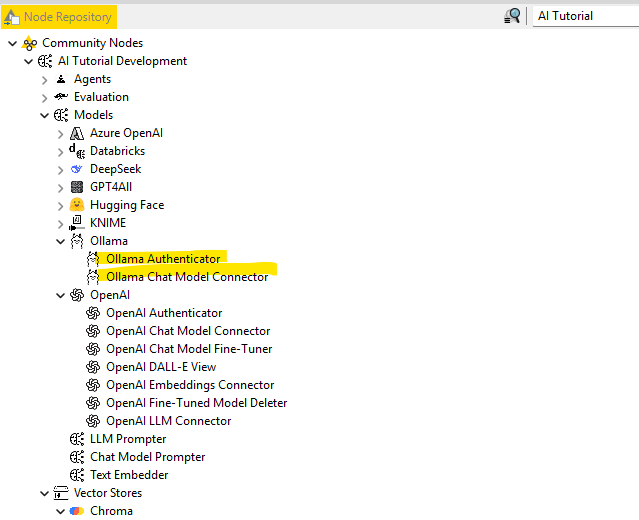Click the Evaluation folder icon

61,97
